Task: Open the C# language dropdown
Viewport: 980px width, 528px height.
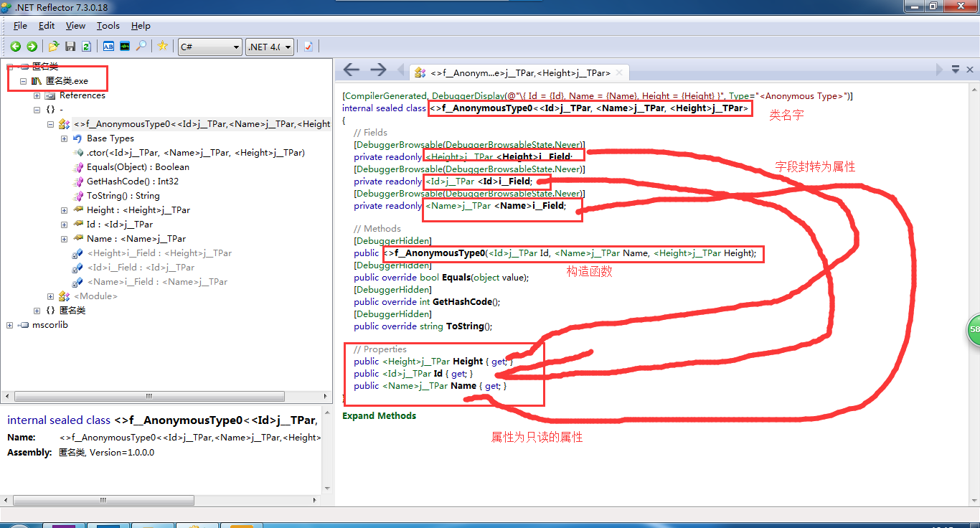Action: 210,47
